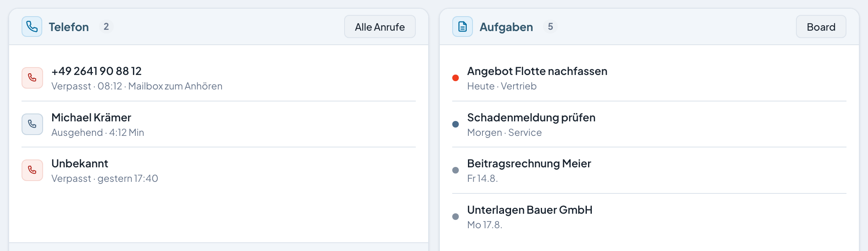Click the Telefon panel phone icon
Viewport: 868px width, 251px height.
(32, 27)
